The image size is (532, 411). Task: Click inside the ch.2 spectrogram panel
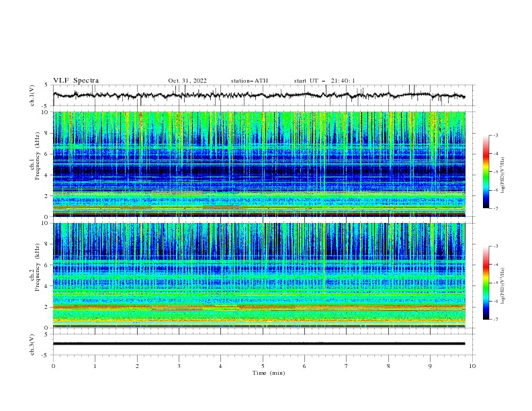pyautogui.click(x=259, y=275)
